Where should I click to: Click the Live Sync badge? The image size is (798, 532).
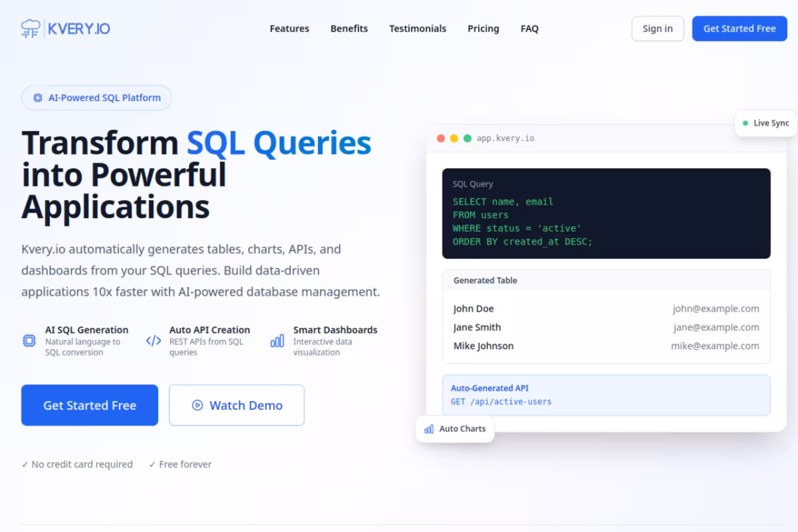click(766, 123)
